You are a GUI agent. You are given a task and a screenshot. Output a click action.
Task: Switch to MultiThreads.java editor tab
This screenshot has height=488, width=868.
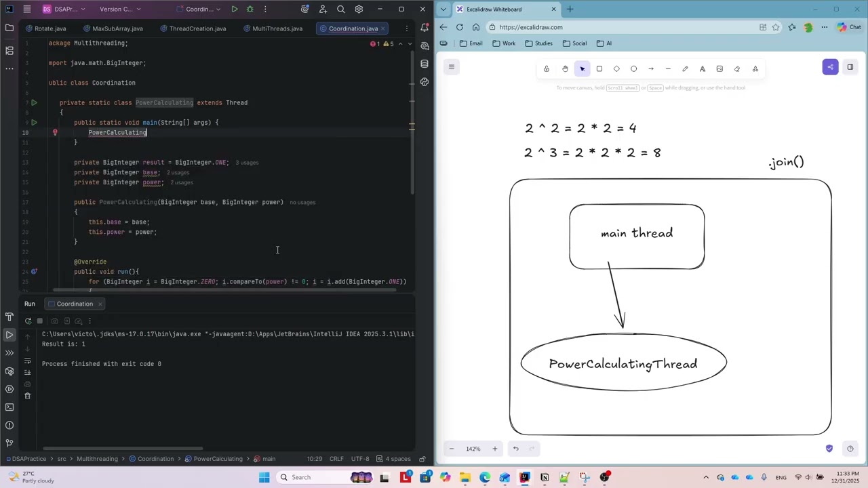point(272,28)
